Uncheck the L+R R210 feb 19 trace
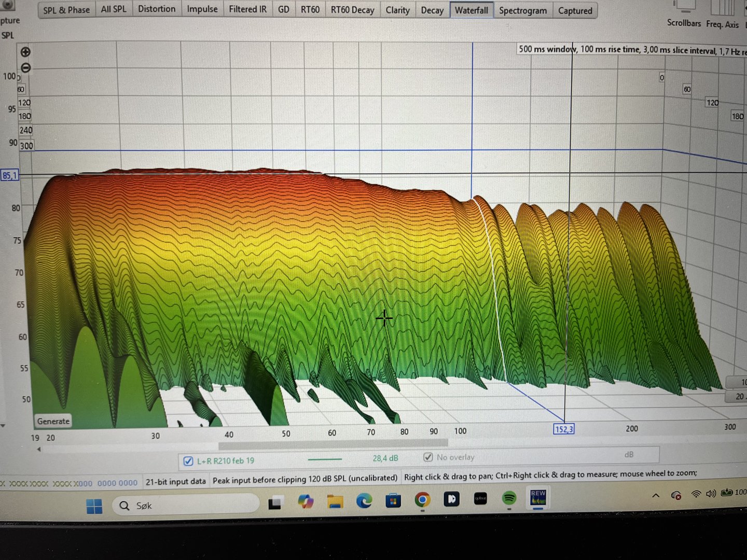 click(x=189, y=460)
